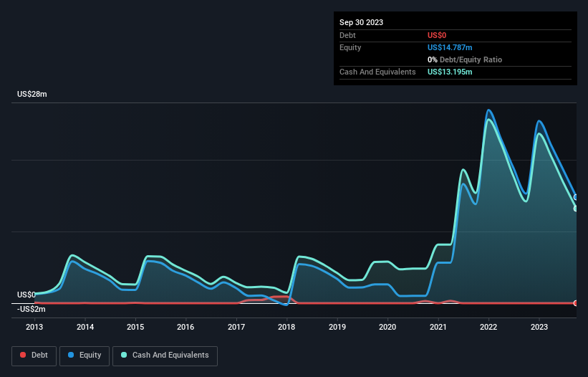Select the 2023 x-axis label
The image size is (588, 377).
539,327
